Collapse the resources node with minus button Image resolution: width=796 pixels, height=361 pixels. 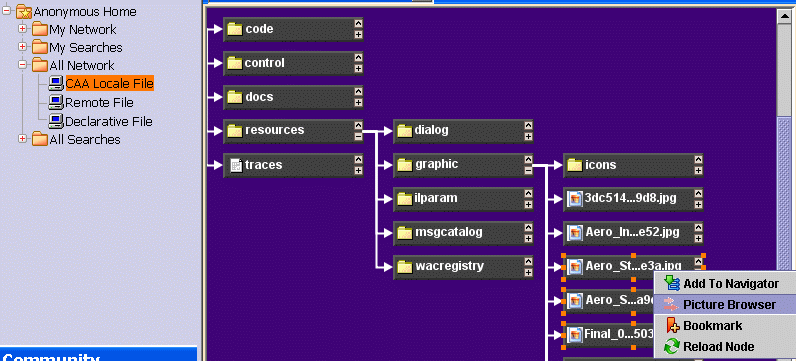pyautogui.click(x=358, y=136)
